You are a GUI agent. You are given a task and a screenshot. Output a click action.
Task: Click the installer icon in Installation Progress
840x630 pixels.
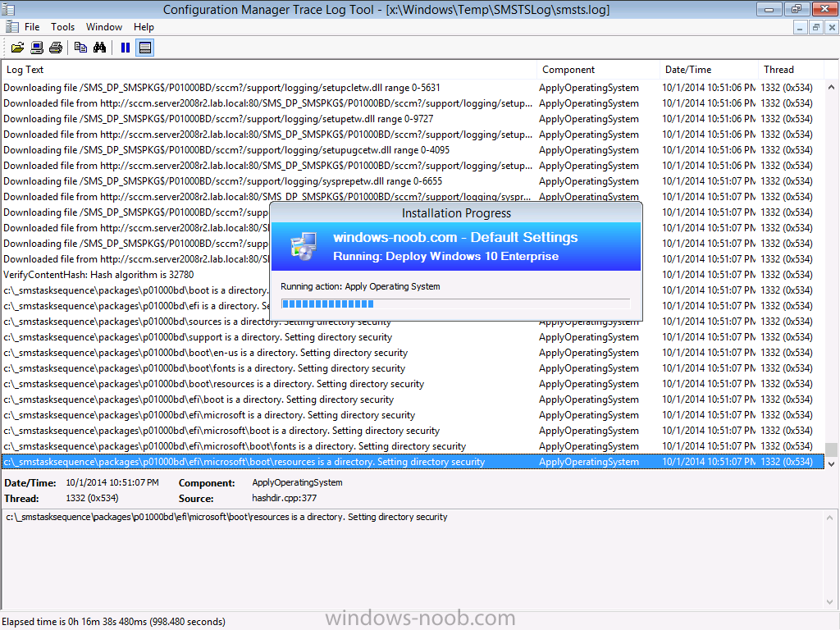point(304,247)
